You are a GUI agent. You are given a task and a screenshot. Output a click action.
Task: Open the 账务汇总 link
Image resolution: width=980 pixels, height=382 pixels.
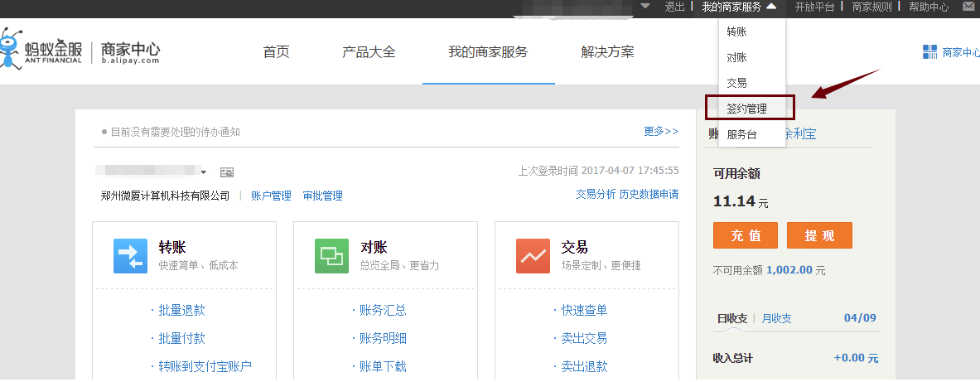coord(383,310)
